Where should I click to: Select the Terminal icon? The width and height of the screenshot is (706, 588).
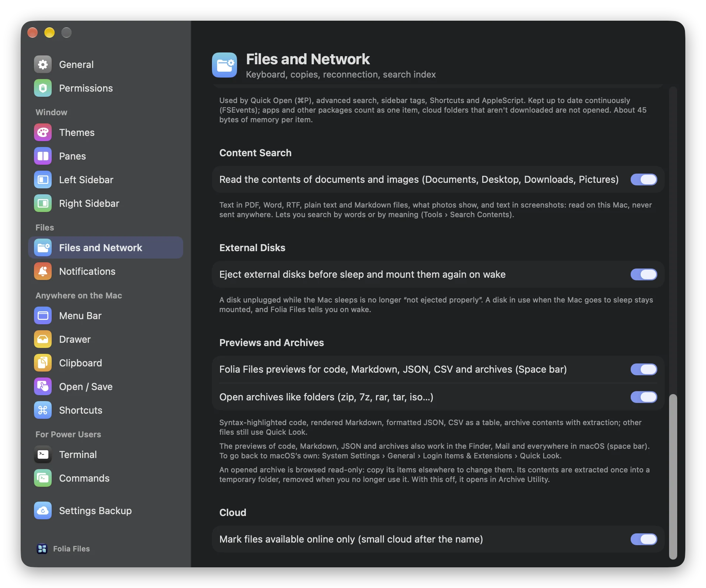(x=43, y=455)
